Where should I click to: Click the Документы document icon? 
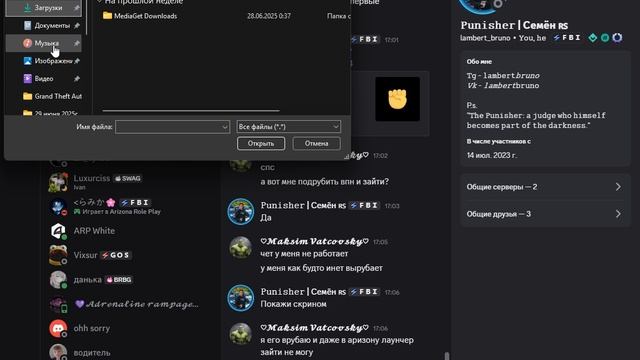(x=27, y=25)
